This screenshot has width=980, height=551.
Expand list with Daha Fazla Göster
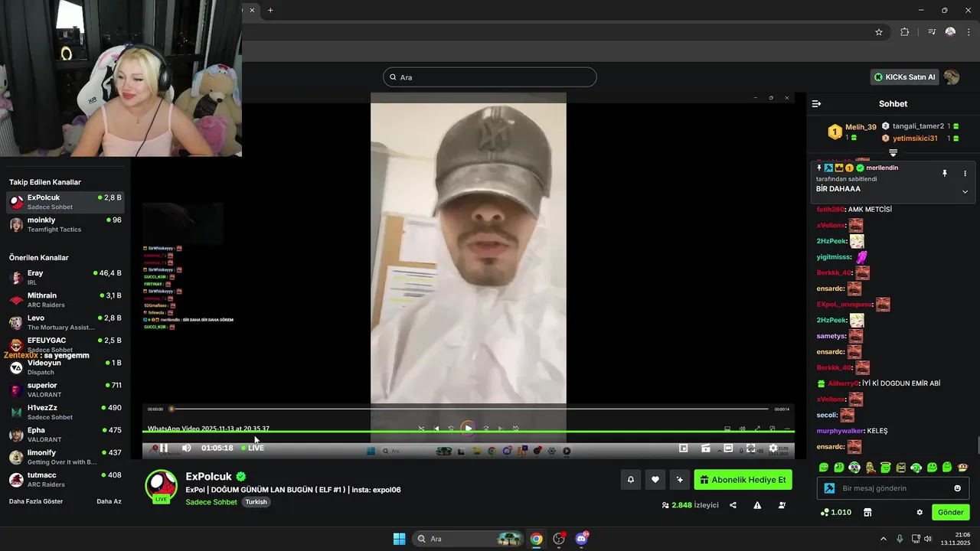point(36,501)
